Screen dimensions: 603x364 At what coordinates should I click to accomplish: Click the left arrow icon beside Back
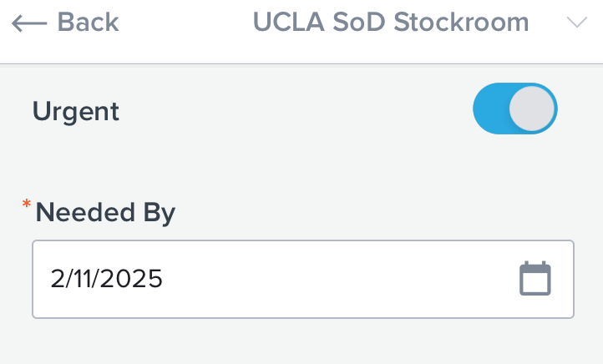pos(29,23)
